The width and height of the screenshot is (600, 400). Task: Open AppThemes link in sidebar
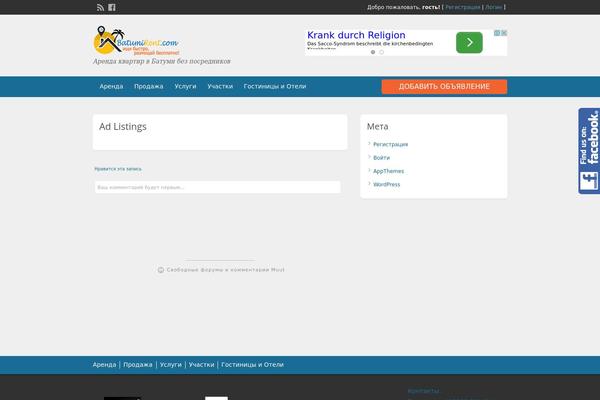click(388, 171)
